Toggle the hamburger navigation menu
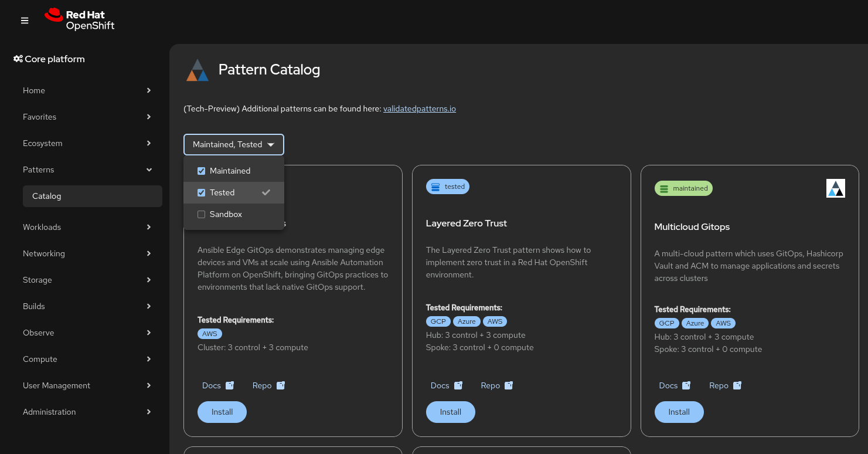Image resolution: width=868 pixels, height=454 pixels. (x=25, y=21)
